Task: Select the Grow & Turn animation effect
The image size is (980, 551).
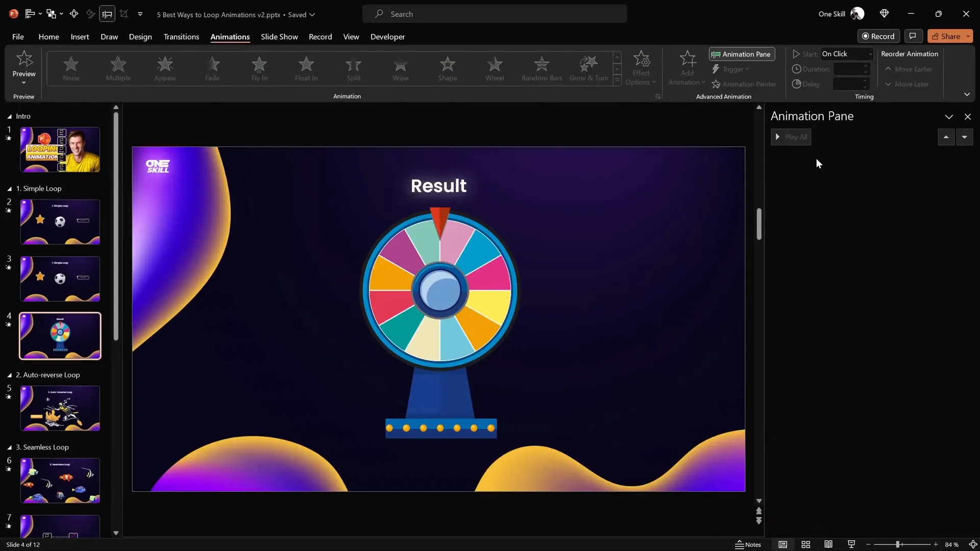Action: point(589,68)
